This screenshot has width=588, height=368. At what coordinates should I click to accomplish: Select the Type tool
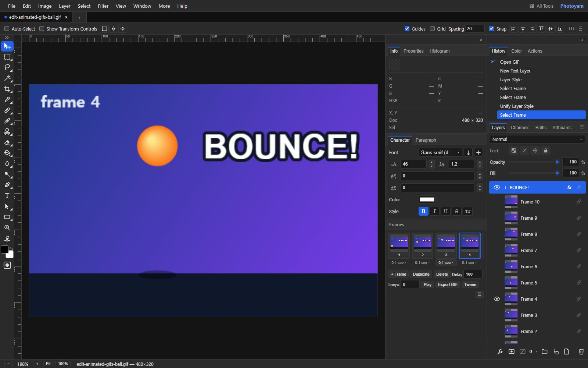[7, 195]
